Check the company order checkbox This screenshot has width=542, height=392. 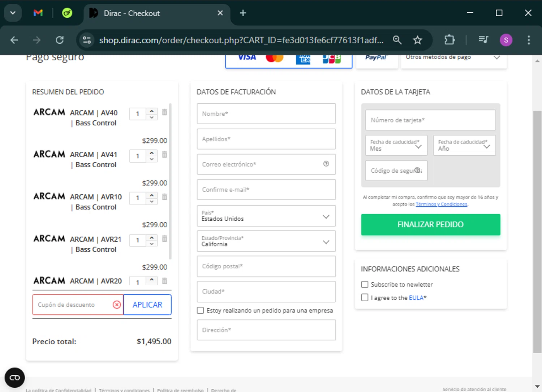[200, 310]
